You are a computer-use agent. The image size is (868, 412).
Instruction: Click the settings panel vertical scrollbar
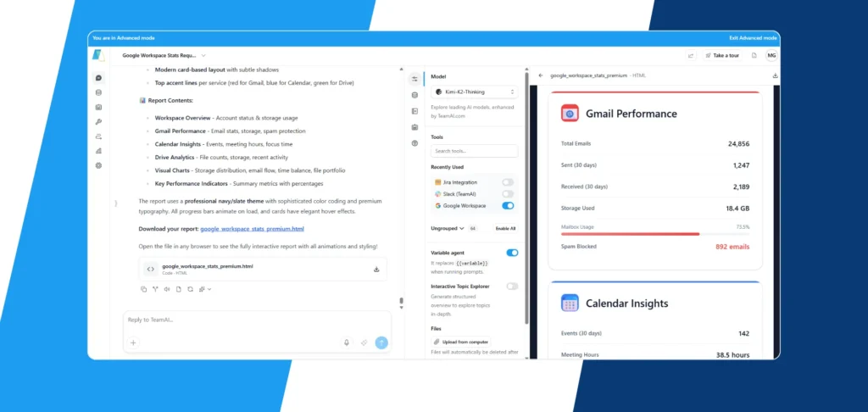click(x=526, y=197)
